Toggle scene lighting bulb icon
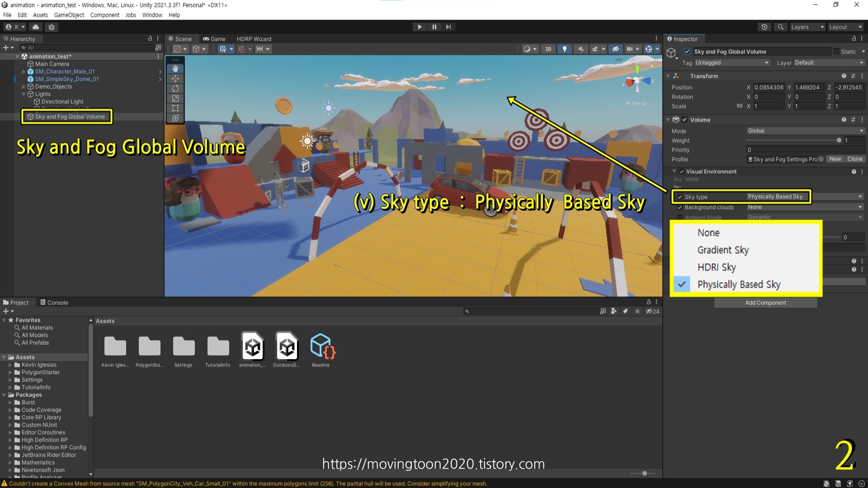 click(x=564, y=49)
